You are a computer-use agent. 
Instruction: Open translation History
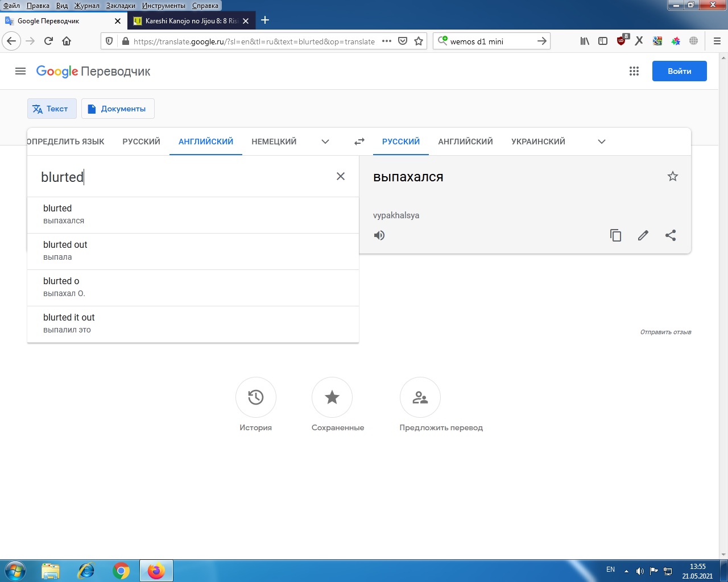coord(255,397)
